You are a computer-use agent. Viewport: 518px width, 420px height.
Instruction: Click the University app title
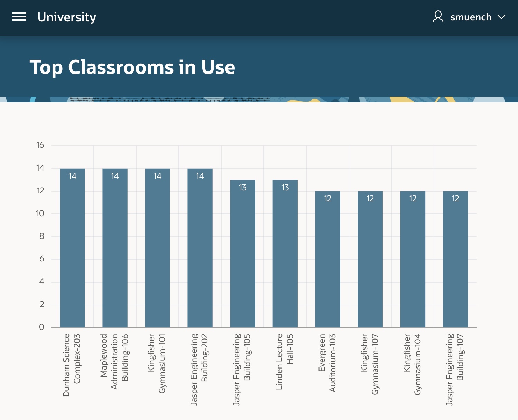[x=67, y=17]
